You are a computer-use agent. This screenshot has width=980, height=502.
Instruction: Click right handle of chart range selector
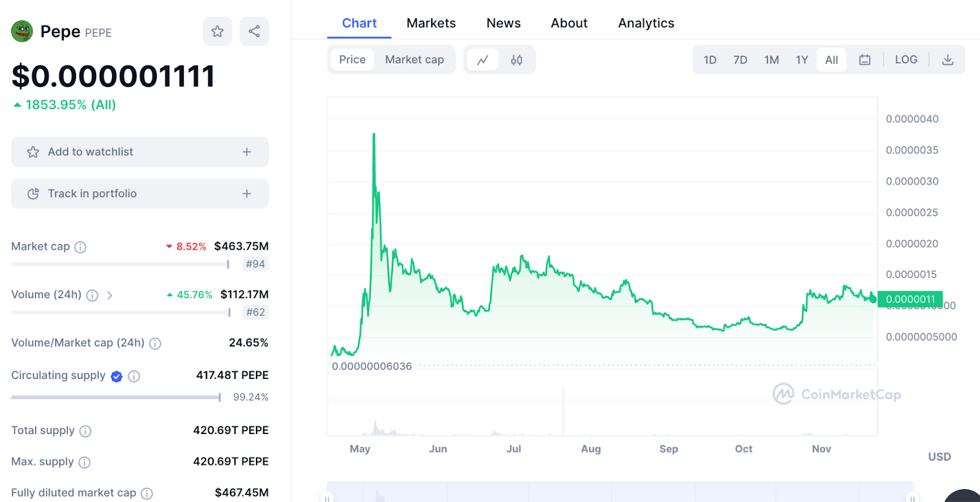pos(913,496)
